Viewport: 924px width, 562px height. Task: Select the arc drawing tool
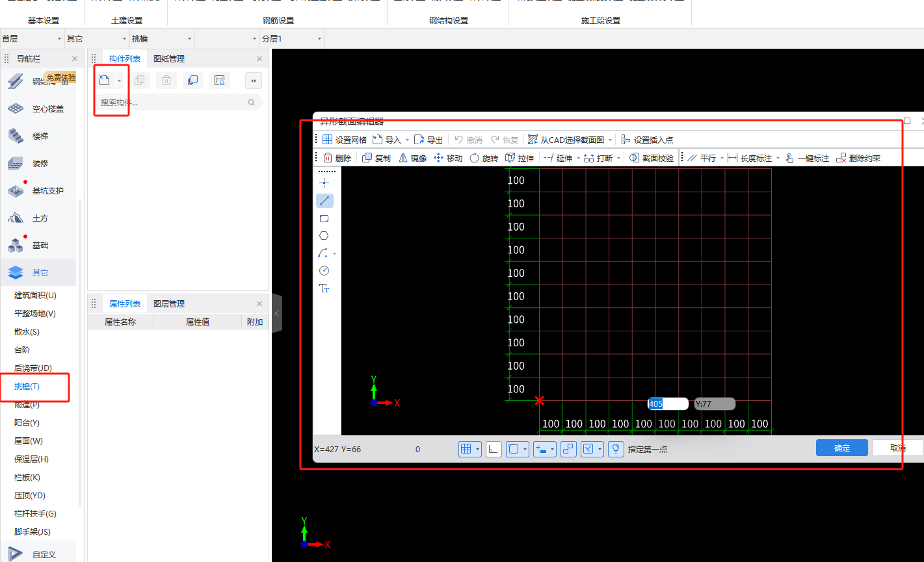coord(323,253)
